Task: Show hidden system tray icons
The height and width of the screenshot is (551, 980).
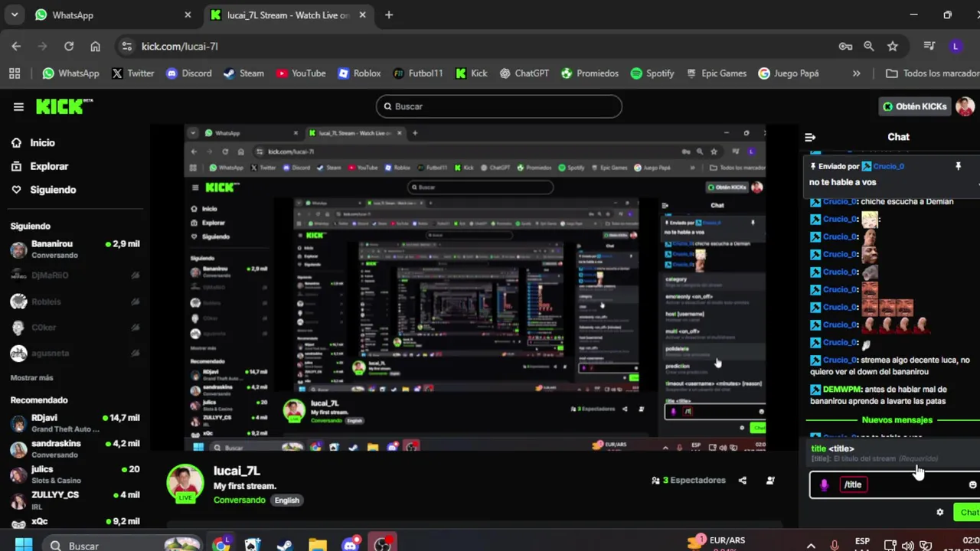Action: 811,546
